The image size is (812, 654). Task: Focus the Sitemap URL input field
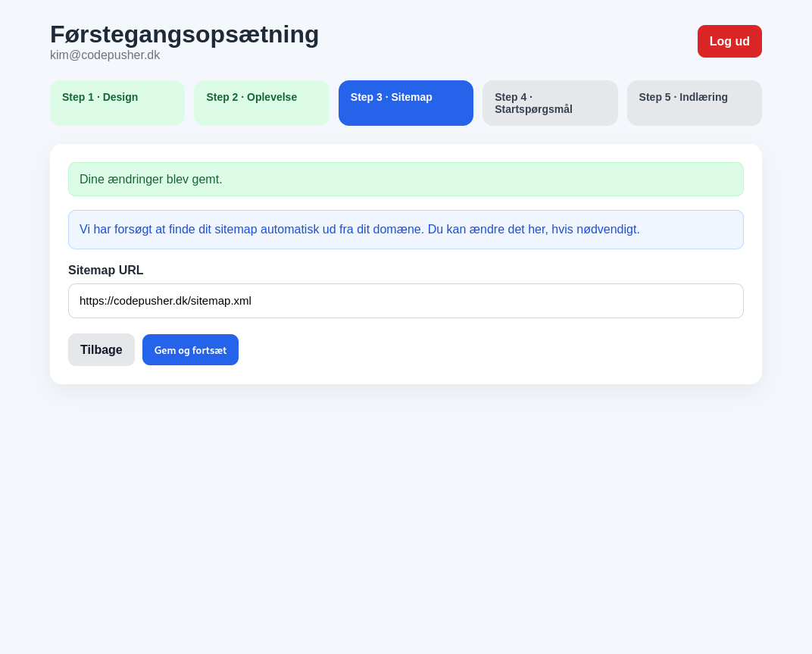pos(405,301)
